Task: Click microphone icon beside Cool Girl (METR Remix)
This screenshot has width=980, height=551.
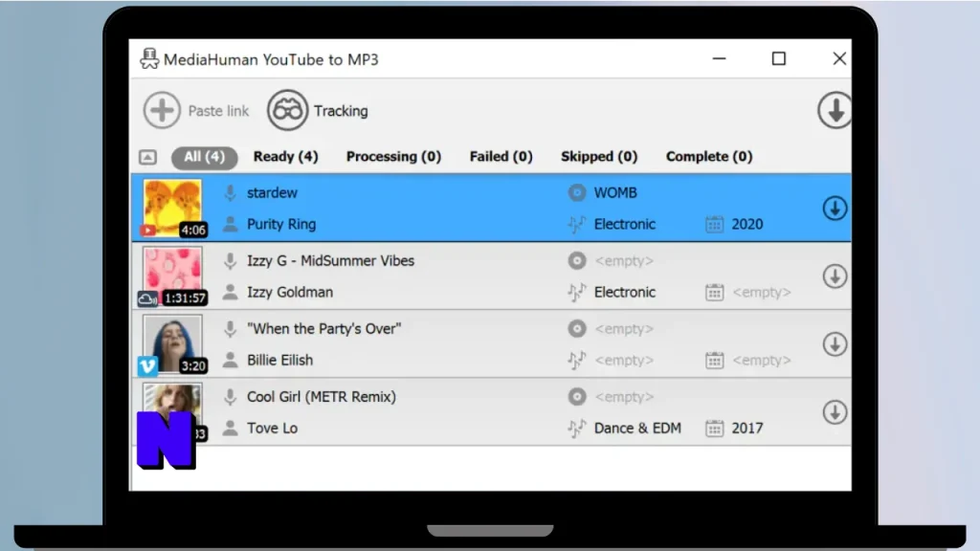Action: 230,397
